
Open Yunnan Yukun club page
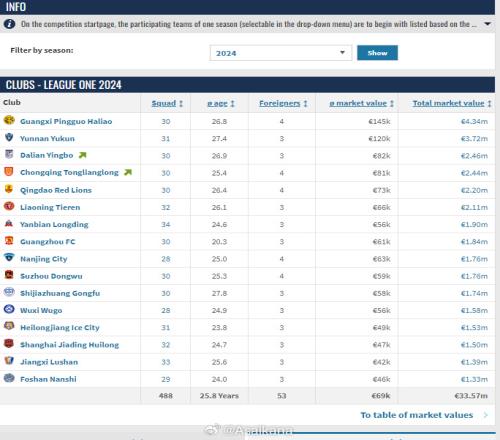pos(47,138)
